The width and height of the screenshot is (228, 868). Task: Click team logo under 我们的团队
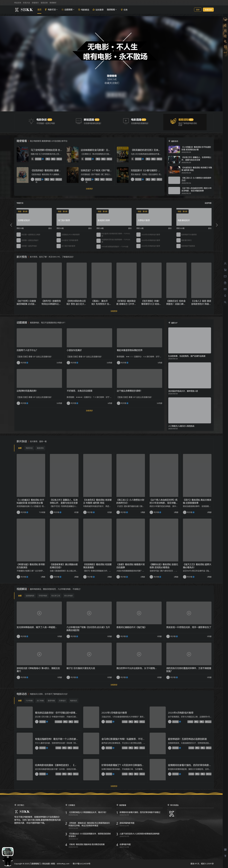click(x=172, y=814)
